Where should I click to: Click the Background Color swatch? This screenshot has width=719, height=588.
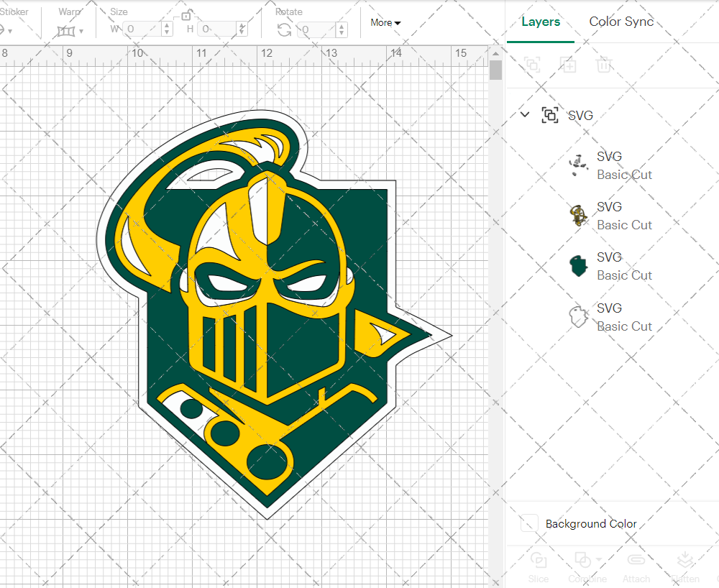tap(528, 524)
